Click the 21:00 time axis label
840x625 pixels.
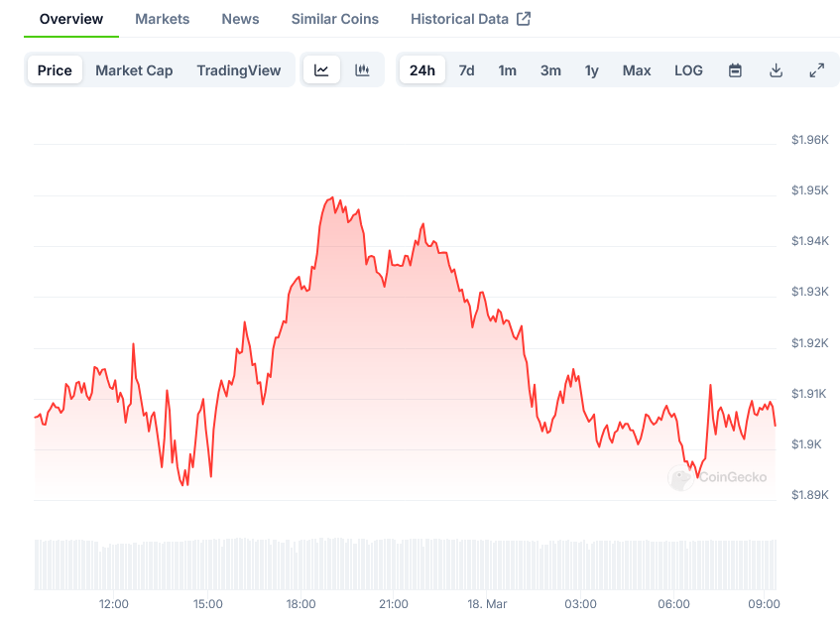click(393, 604)
